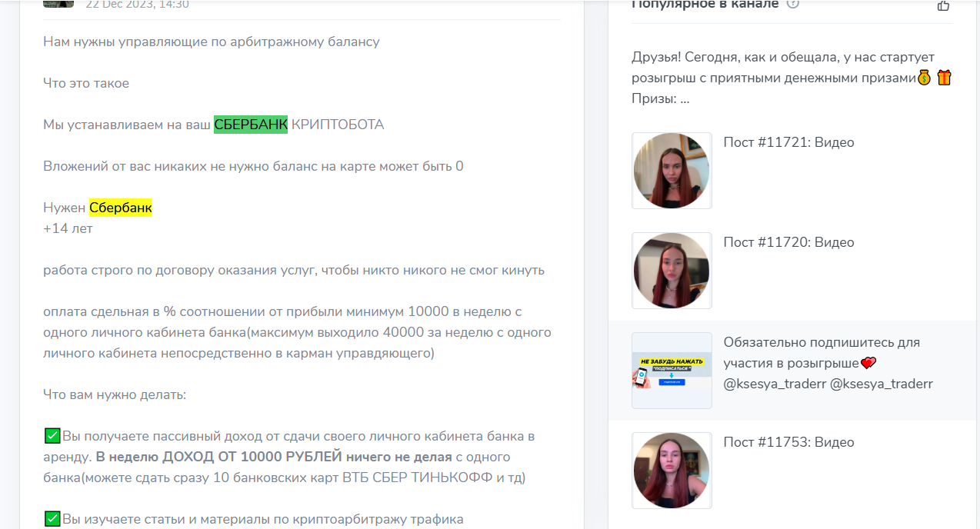Click the line about Вложений от вас никаких

tap(253, 166)
